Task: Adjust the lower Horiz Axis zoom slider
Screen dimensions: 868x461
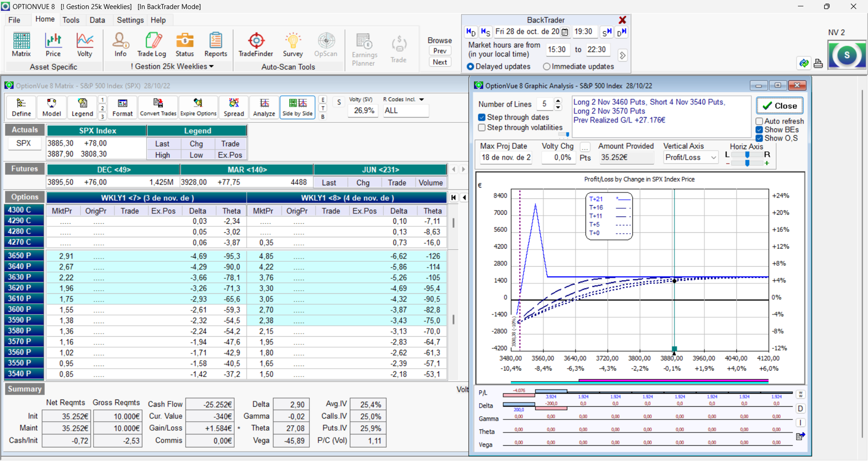Action: coord(747,163)
